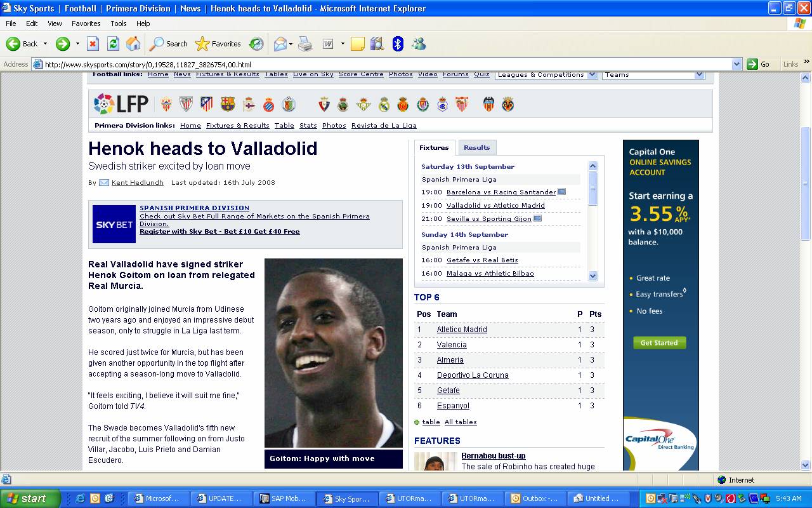This screenshot has width=812, height=508.
Task: Click fixtures list scroll up arrow
Action: point(593,166)
